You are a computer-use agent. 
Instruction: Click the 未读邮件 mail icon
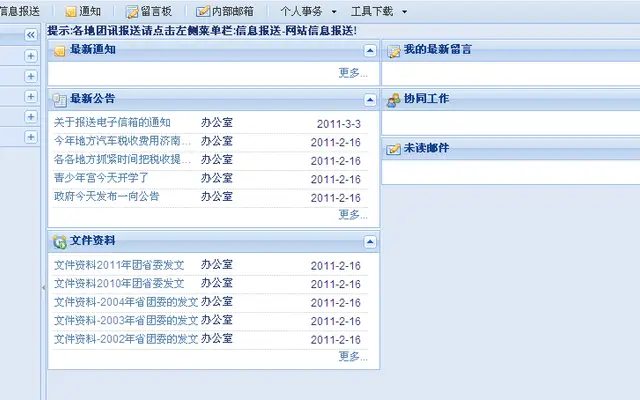(393, 149)
